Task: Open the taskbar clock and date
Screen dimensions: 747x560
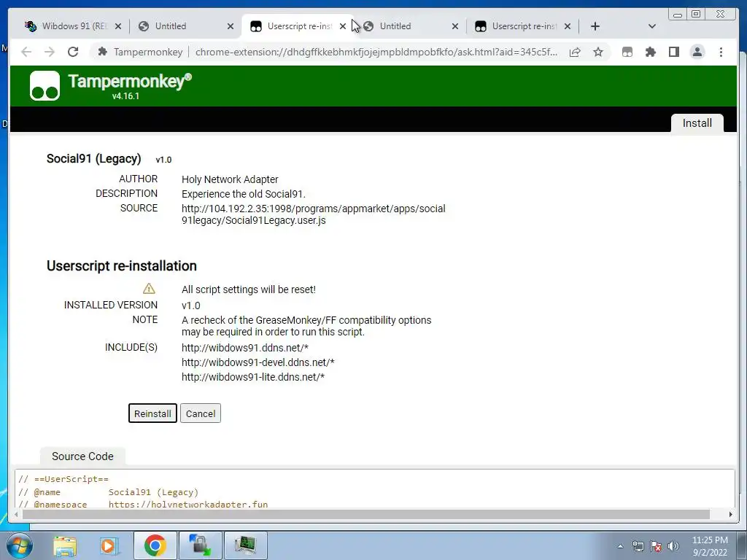Action: tap(710, 546)
